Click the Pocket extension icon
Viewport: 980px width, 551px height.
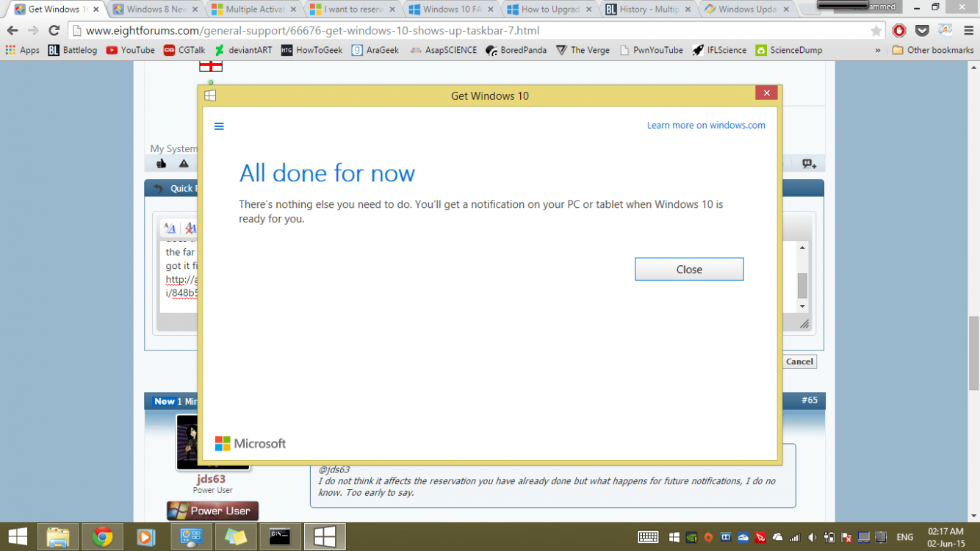[922, 31]
